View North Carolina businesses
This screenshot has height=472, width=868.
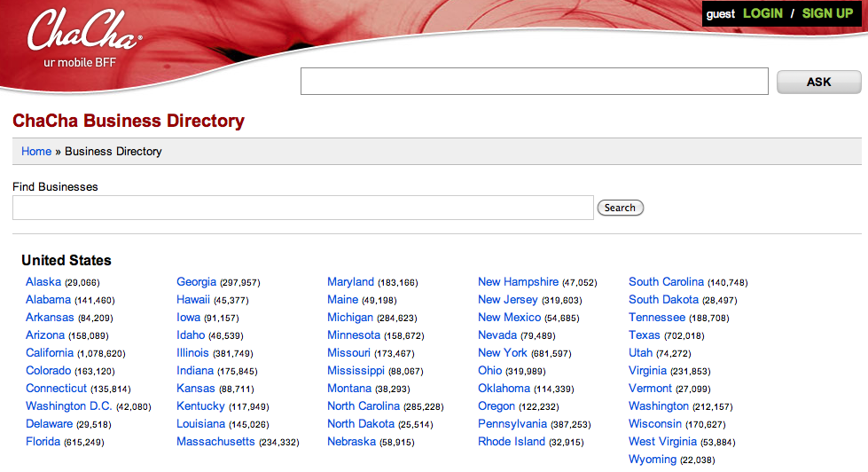(x=364, y=406)
